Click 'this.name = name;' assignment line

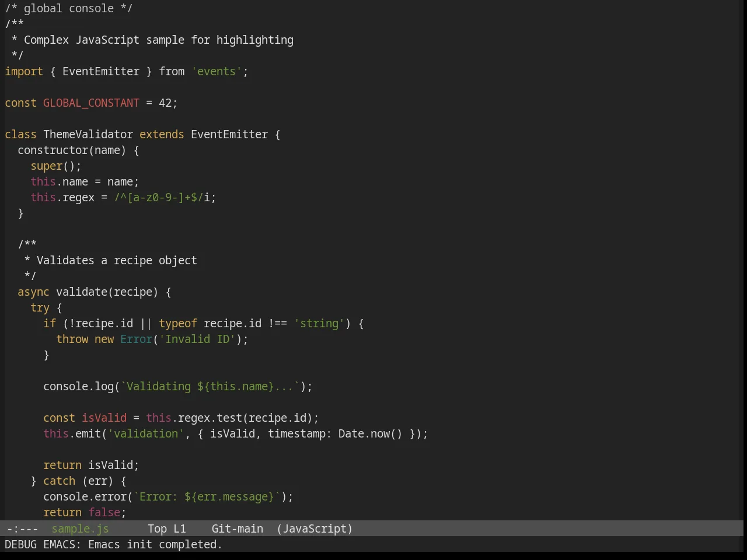pos(85,182)
